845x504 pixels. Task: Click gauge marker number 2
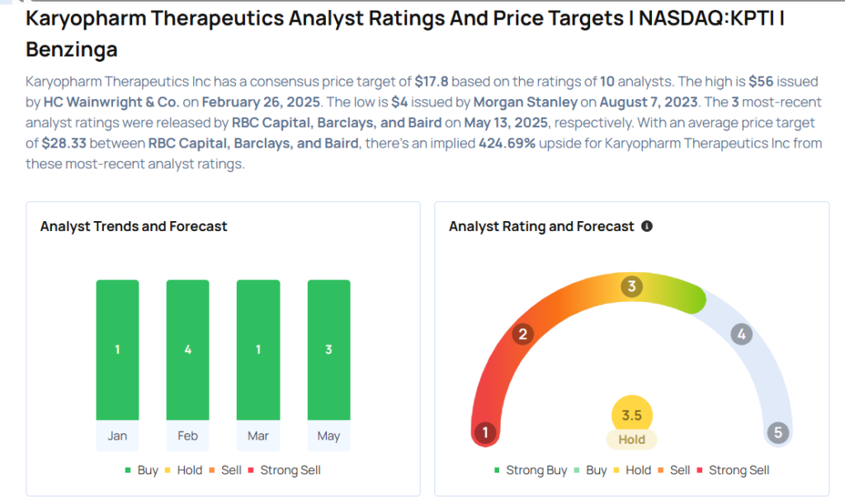tap(522, 334)
